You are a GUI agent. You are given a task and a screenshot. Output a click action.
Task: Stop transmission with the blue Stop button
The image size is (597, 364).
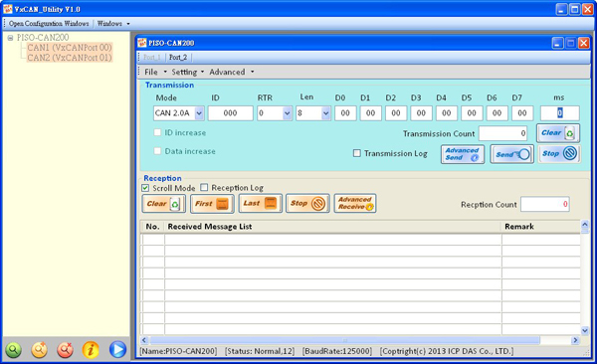[x=559, y=154]
